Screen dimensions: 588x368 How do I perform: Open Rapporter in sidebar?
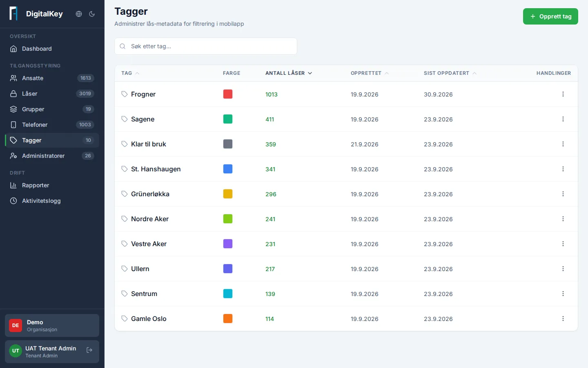tap(52, 185)
